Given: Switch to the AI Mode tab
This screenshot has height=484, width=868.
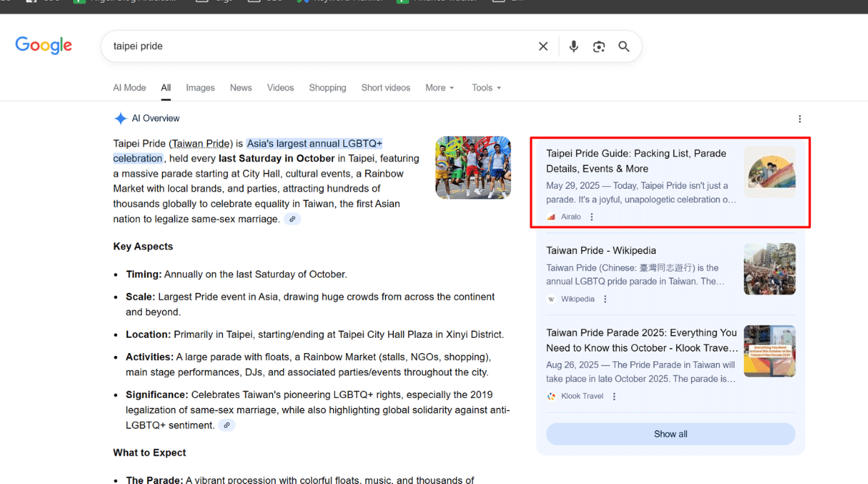Looking at the screenshot, I should pos(130,88).
